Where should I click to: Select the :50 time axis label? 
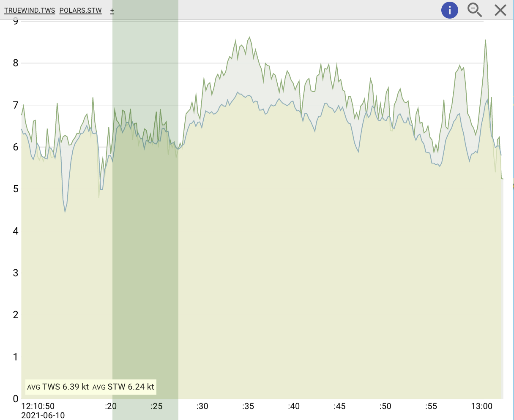coord(385,406)
